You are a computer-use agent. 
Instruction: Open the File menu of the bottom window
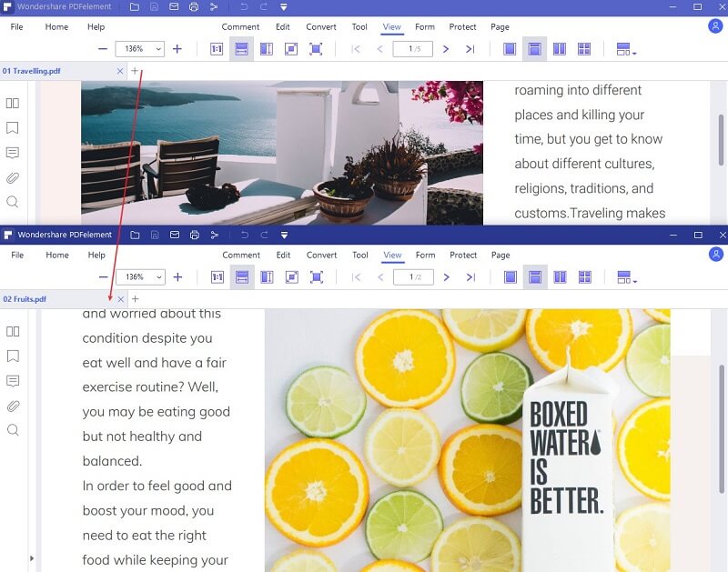16,256
